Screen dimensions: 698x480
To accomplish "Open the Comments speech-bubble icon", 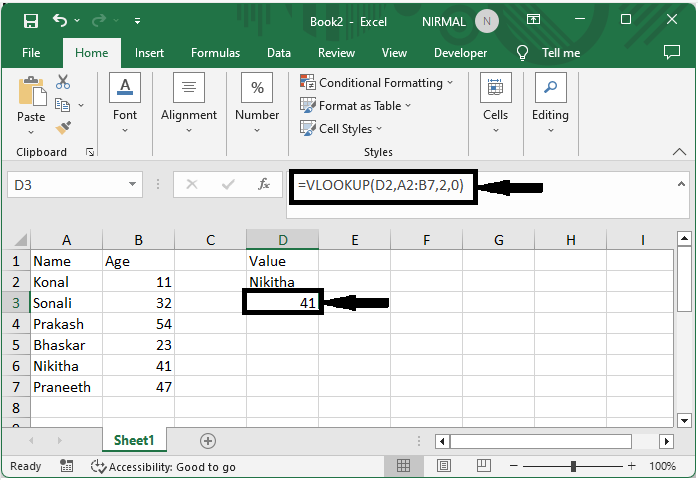I will point(672,53).
